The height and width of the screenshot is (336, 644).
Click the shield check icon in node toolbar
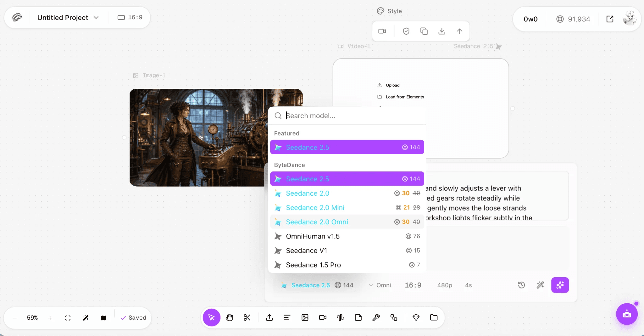coord(406,31)
